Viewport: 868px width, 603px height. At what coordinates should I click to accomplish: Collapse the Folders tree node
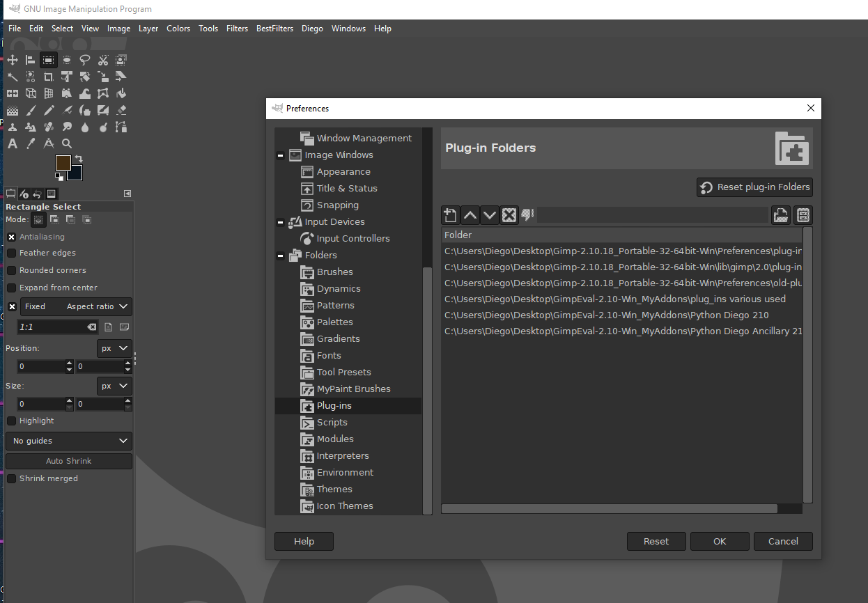pos(280,256)
